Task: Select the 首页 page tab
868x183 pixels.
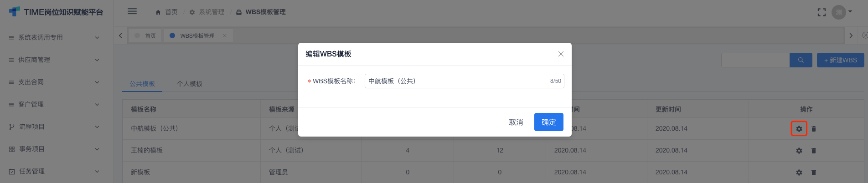Action: tap(145, 36)
